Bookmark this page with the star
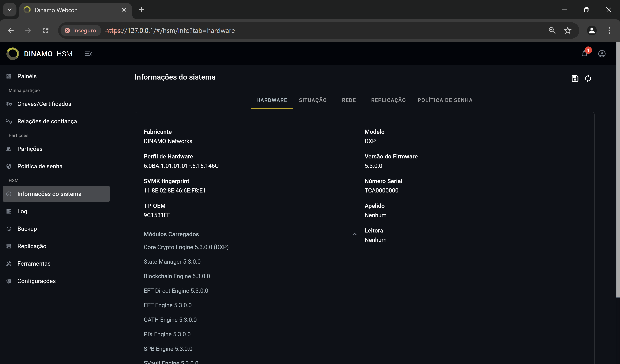Screen dimensions: 620x364 [x=568, y=30]
